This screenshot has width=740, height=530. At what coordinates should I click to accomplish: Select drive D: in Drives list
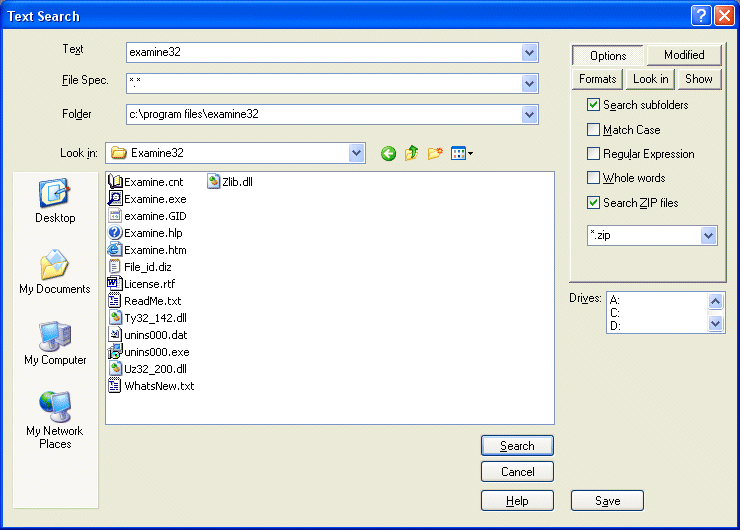(615, 326)
